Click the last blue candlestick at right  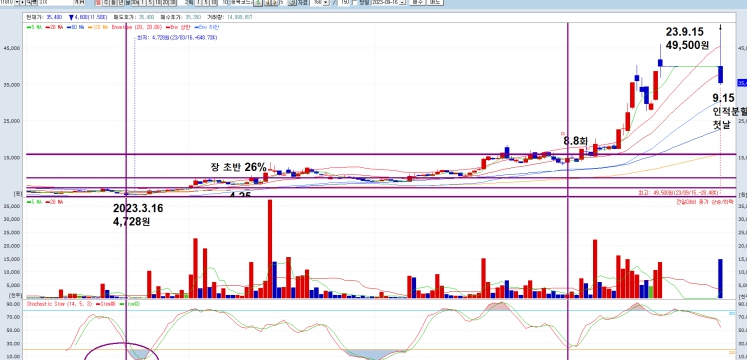[721, 75]
